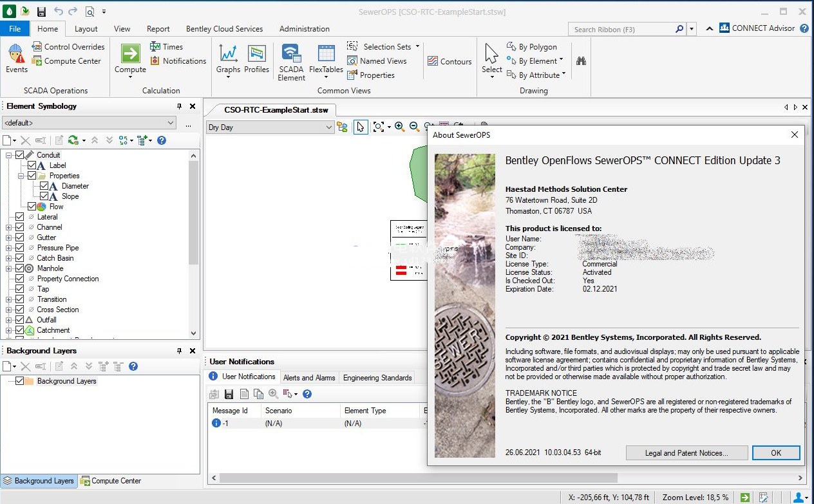Open the SCADA Events tool

coord(17,58)
